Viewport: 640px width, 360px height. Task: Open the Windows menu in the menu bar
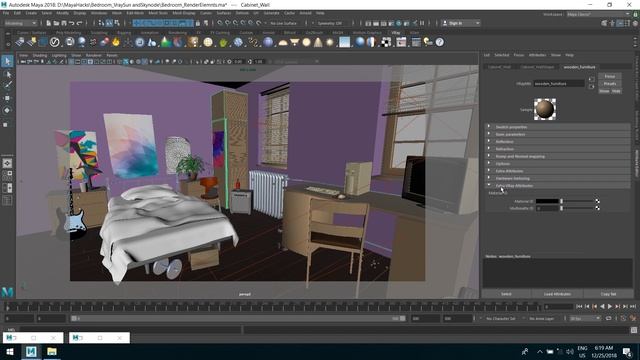[99, 13]
